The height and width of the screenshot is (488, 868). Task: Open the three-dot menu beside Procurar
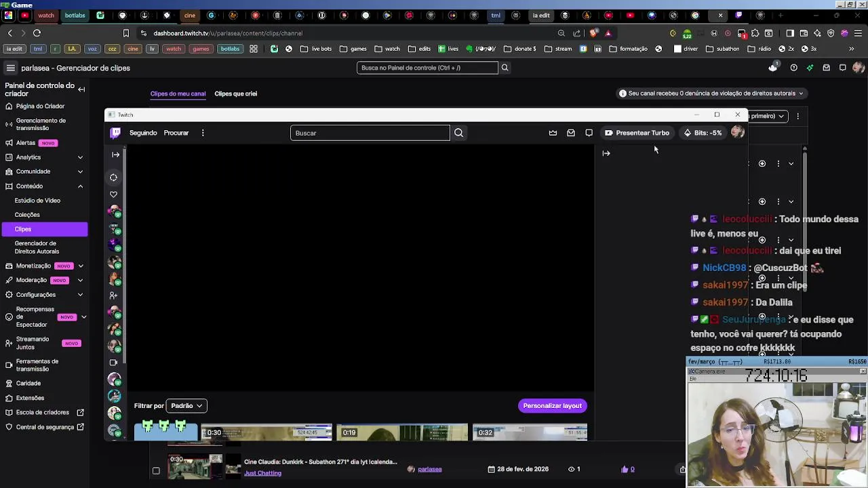tap(203, 133)
